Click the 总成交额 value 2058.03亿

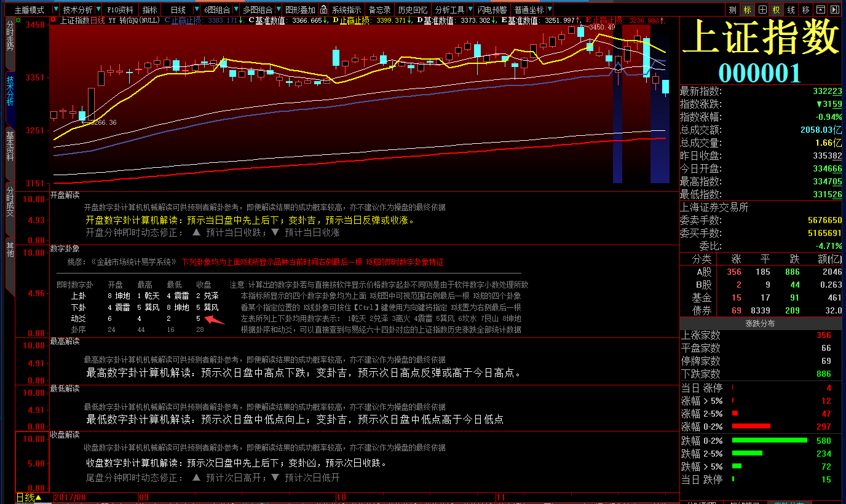tap(821, 130)
